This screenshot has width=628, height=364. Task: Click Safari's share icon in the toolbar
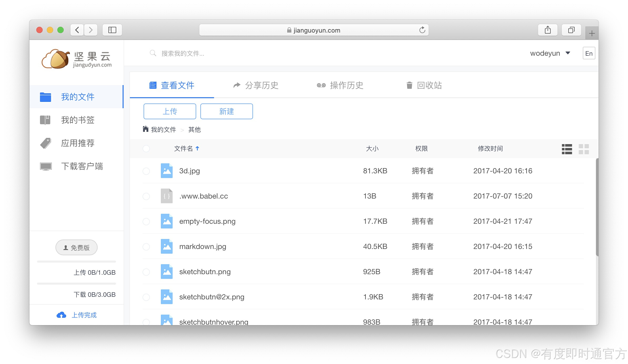[x=548, y=30]
